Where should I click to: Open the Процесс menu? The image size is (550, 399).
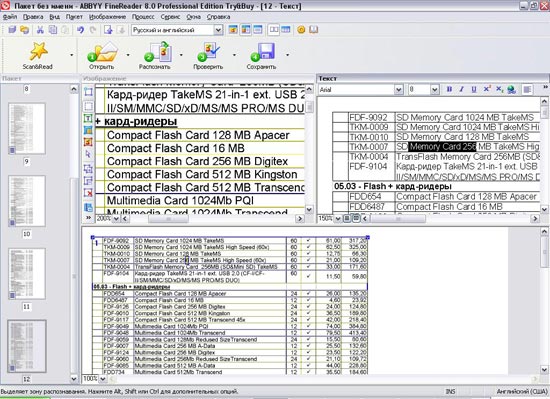click(x=143, y=17)
